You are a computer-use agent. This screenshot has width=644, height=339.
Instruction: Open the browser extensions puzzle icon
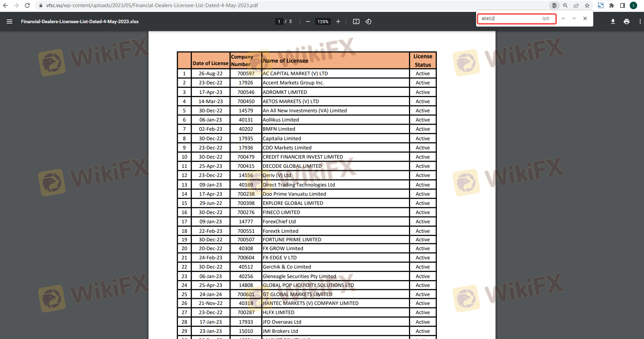pyautogui.click(x=612, y=5)
